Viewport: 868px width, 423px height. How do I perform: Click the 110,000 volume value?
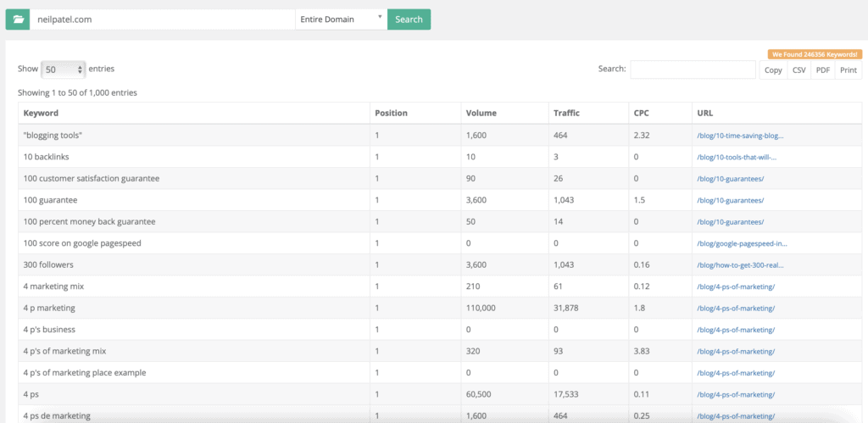[481, 308]
